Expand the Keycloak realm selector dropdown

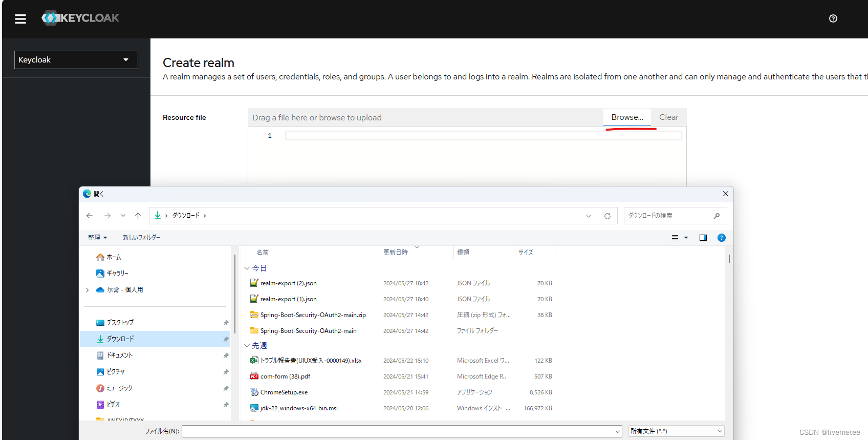pyautogui.click(x=76, y=60)
